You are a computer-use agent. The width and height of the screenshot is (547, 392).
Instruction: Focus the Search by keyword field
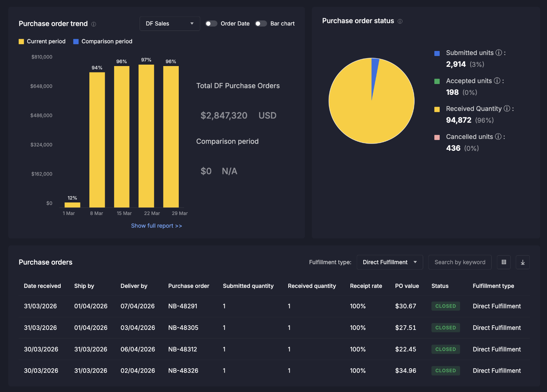coord(460,262)
